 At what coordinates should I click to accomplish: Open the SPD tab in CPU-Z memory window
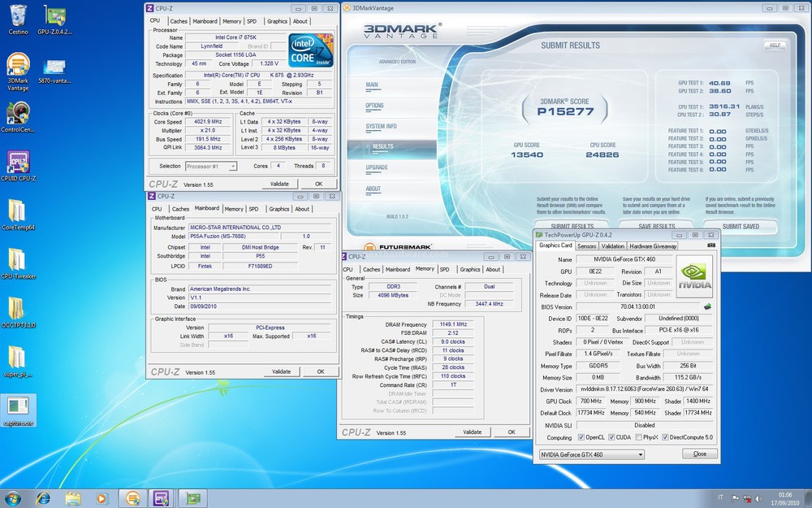(x=444, y=270)
